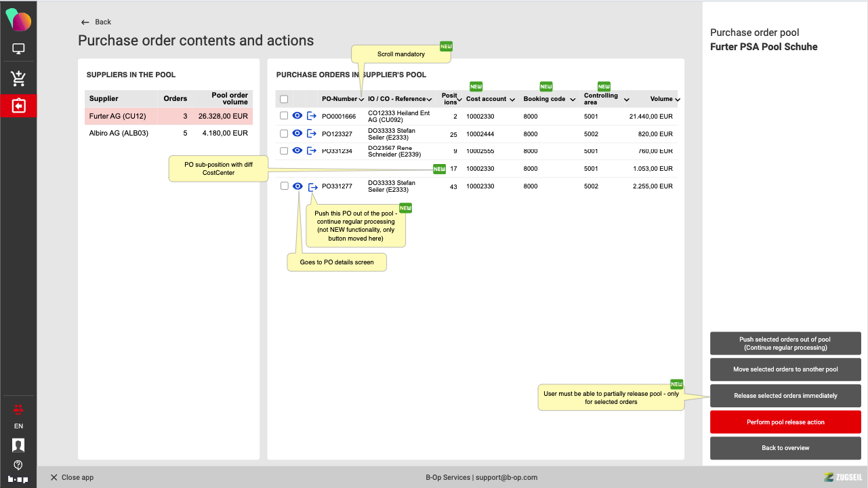Click the Perform pool release action button

click(785, 422)
